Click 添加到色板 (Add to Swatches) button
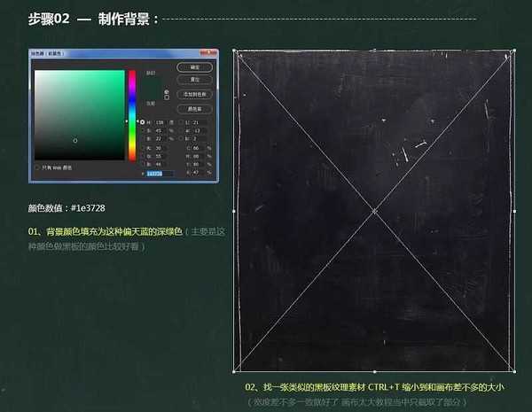The width and height of the screenshot is (532, 412). tap(193, 93)
